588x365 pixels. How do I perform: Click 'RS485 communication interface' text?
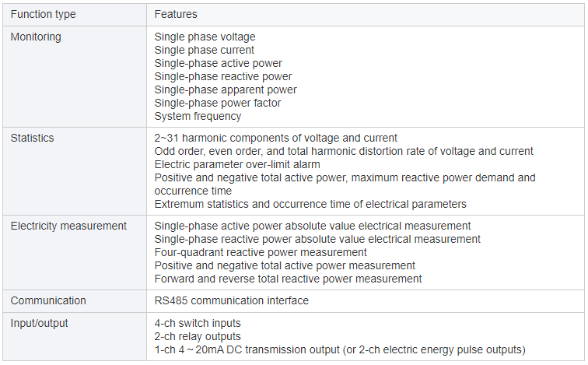[231, 300]
